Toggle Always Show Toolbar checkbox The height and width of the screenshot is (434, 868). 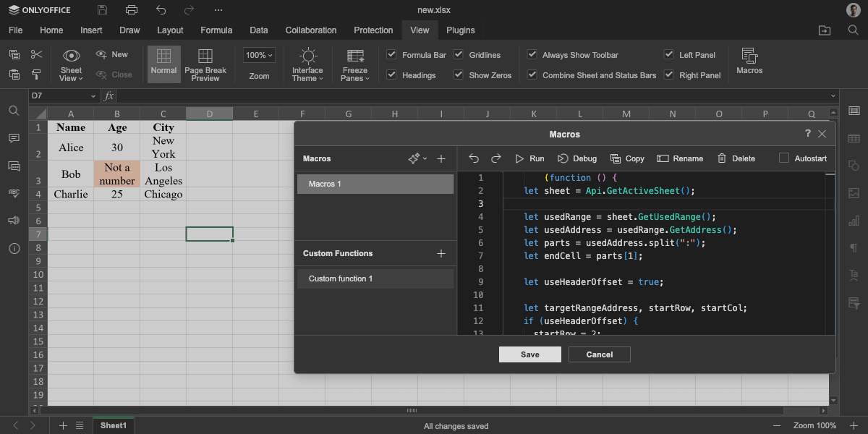click(532, 54)
